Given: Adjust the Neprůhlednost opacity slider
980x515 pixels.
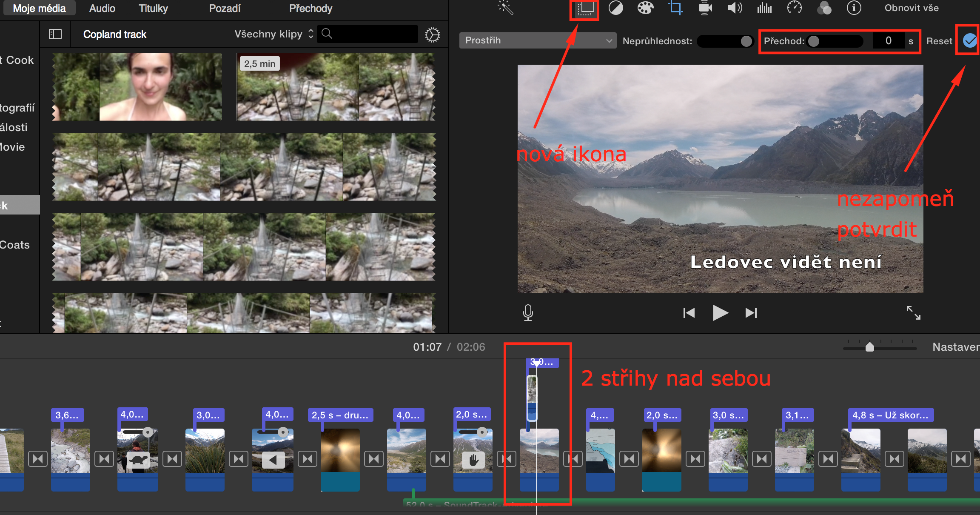Looking at the screenshot, I should pos(725,41).
